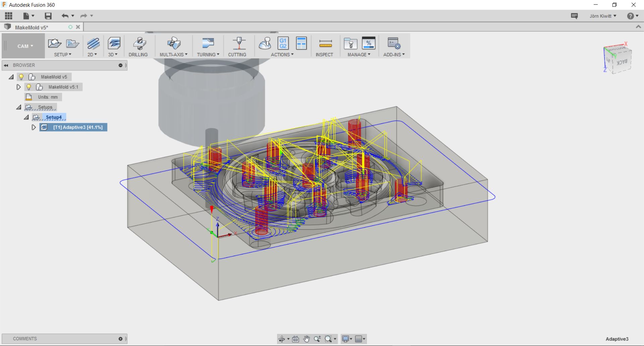
Task: Open Grid and Snaps menu
Action: [360, 339]
